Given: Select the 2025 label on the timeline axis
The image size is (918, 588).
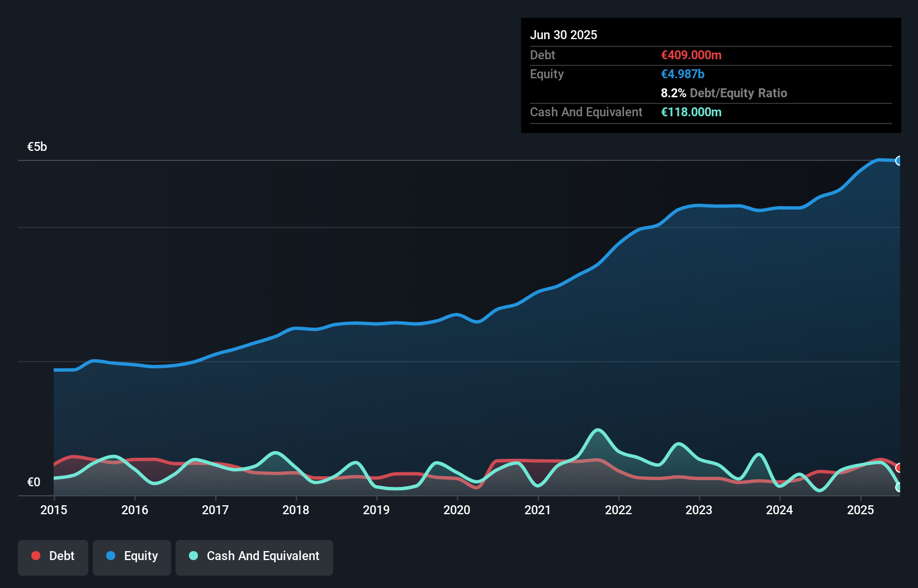Looking at the screenshot, I should 860,510.
